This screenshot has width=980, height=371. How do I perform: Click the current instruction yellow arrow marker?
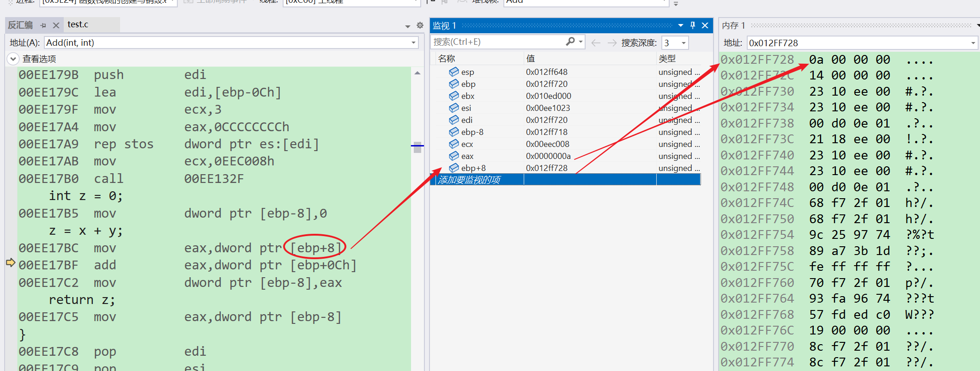pos(11,263)
